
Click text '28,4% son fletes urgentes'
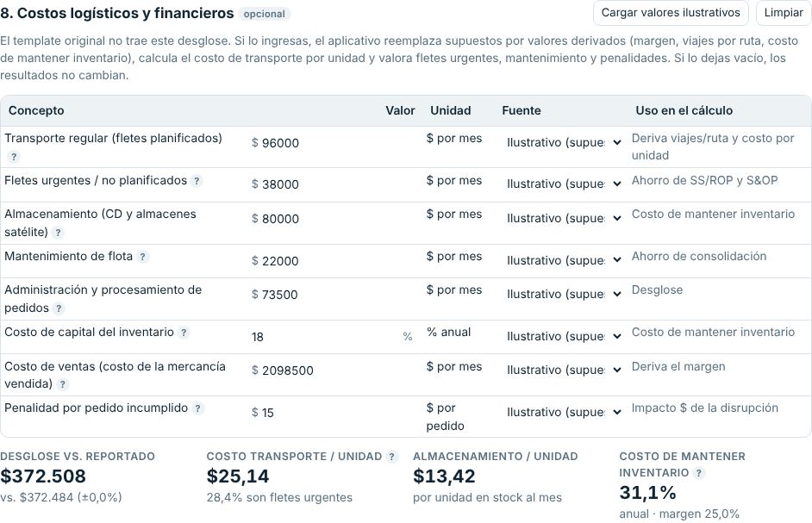click(279, 498)
